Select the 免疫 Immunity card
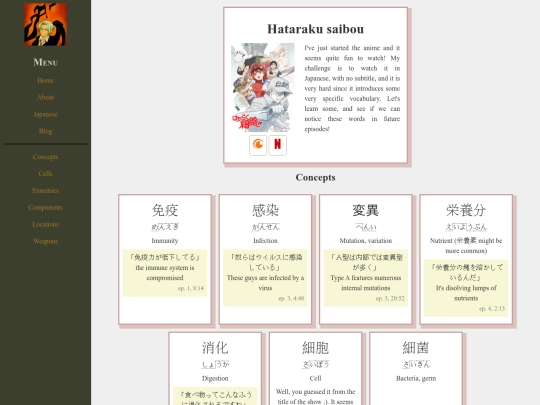 [x=165, y=259]
